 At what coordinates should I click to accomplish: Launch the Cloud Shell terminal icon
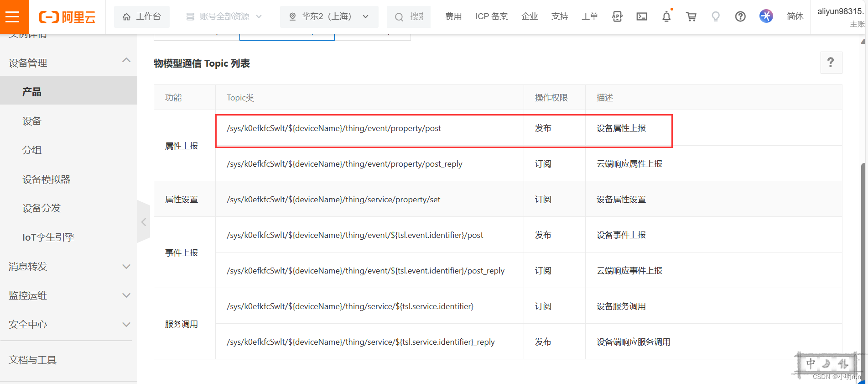tap(642, 17)
